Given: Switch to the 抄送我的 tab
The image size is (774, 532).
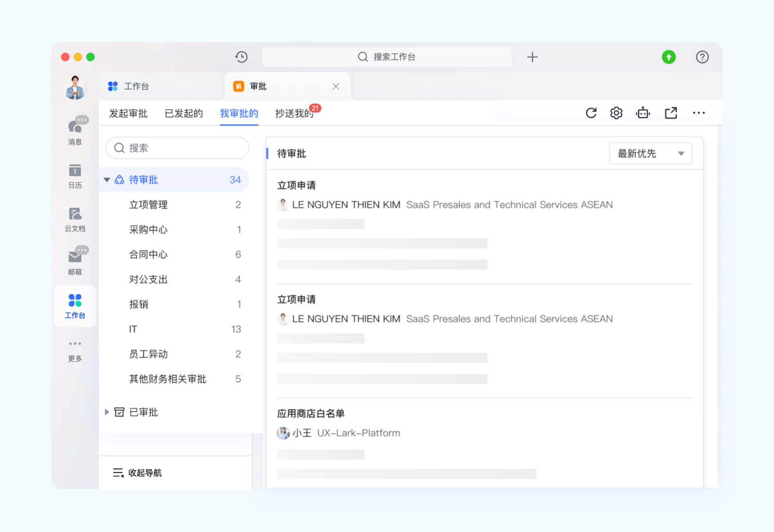Looking at the screenshot, I should click(x=294, y=114).
